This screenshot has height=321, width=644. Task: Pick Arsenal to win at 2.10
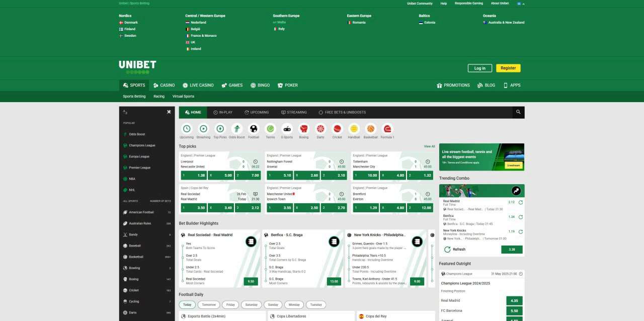coord(334,175)
